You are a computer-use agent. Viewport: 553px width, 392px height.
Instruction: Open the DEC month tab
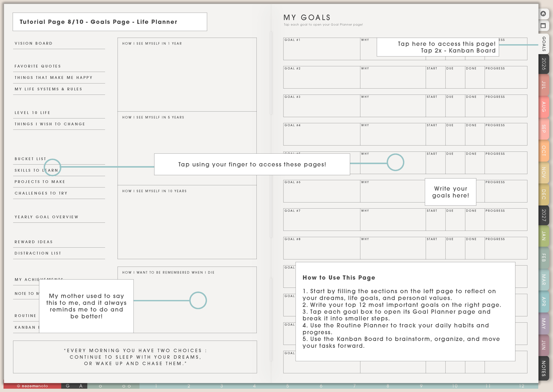coord(544,194)
